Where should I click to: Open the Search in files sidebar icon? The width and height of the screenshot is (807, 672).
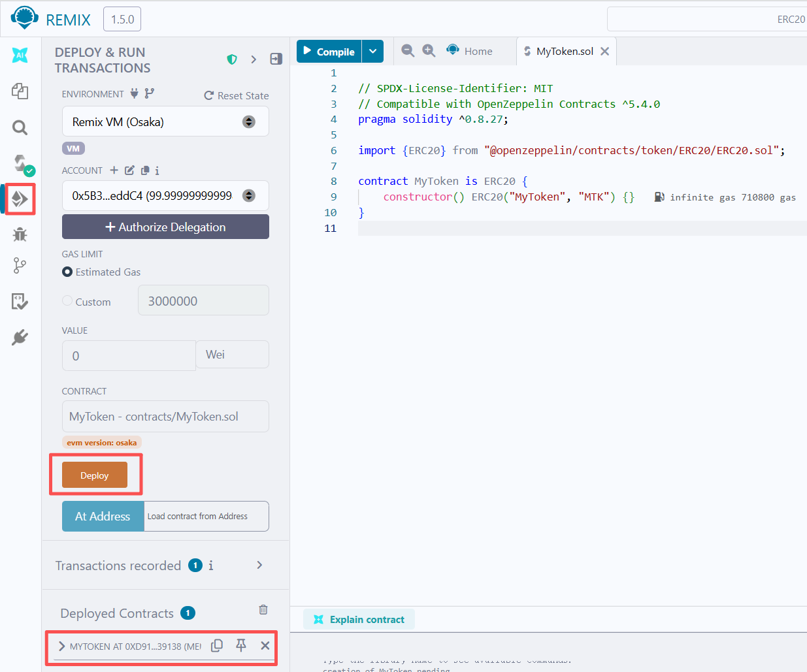pyautogui.click(x=20, y=127)
